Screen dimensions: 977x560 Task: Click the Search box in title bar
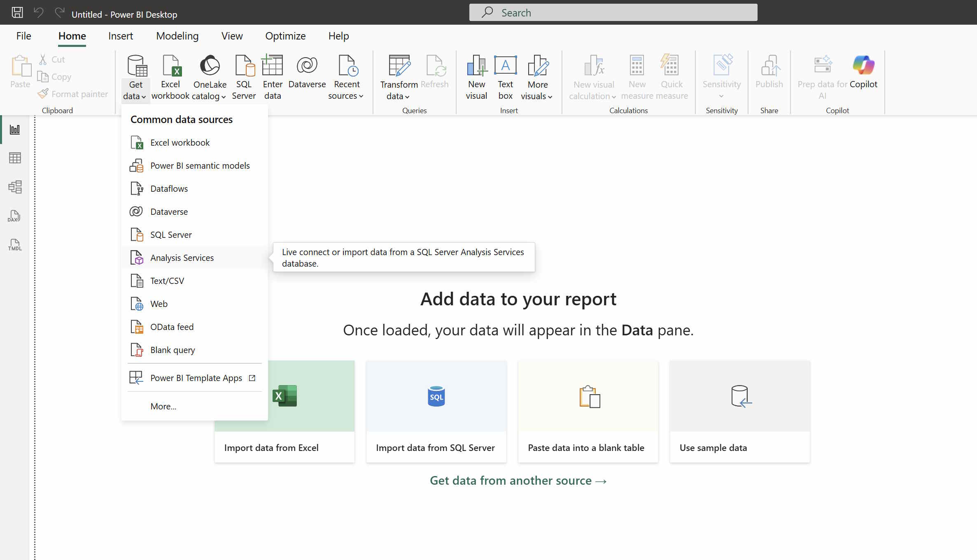(x=613, y=12)
